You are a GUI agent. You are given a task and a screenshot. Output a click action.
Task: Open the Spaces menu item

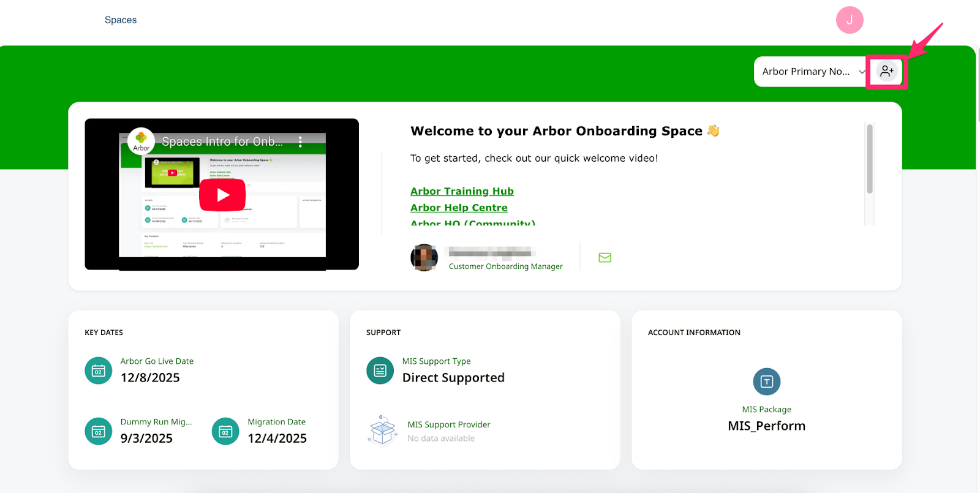(121, 20)
